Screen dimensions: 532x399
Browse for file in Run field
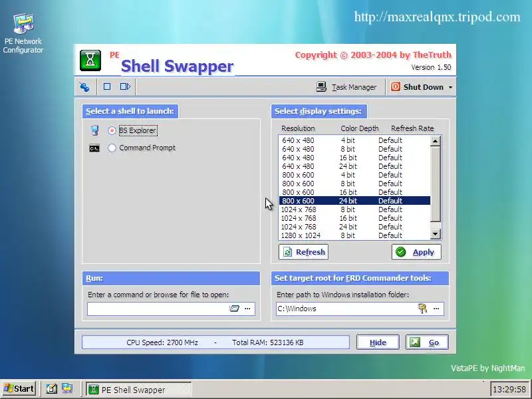[x=247, y=309]
